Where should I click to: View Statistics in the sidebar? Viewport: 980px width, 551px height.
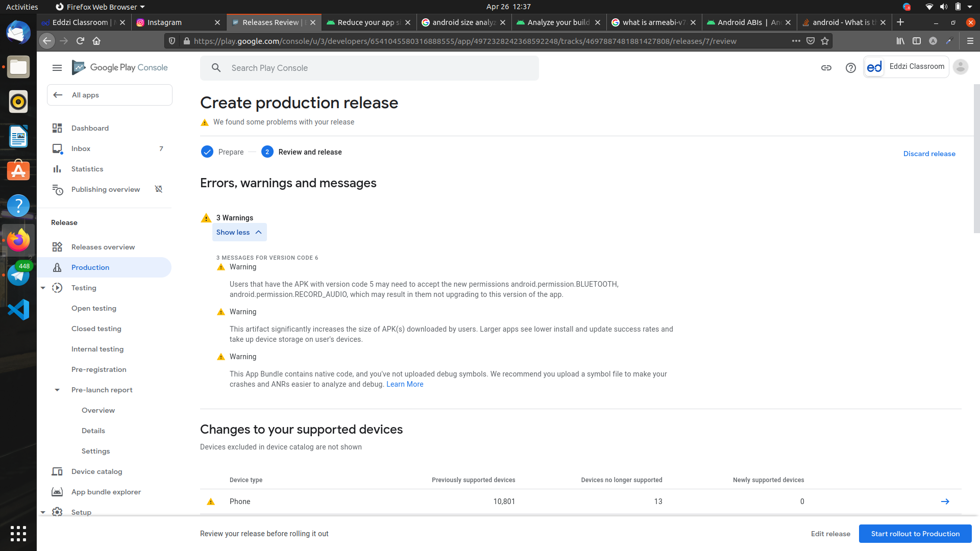coord(87,169)
